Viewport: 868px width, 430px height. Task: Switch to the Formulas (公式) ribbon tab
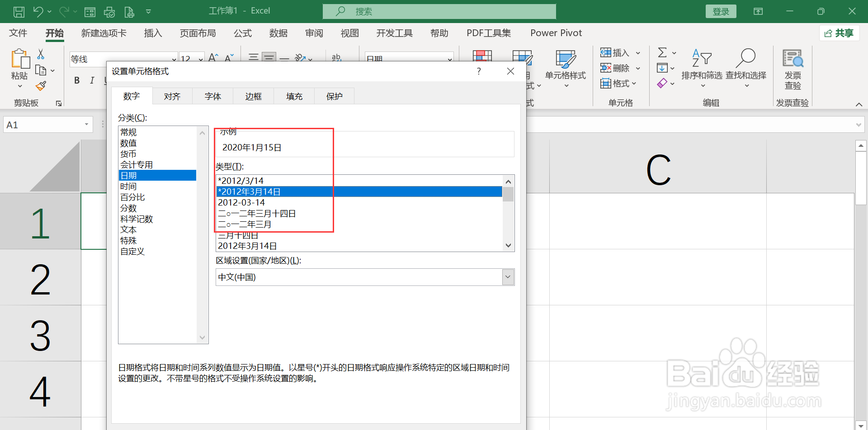(243, 33)
